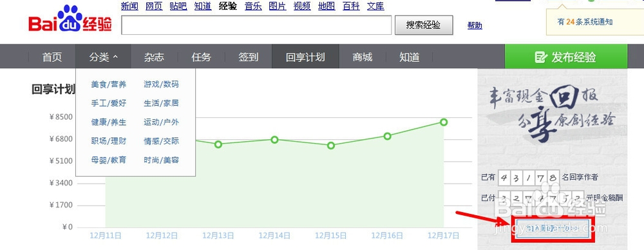Click the chart point for 12月17日
Image resolution: width=644 pixels, height=250 pixels.
(444, 122)
